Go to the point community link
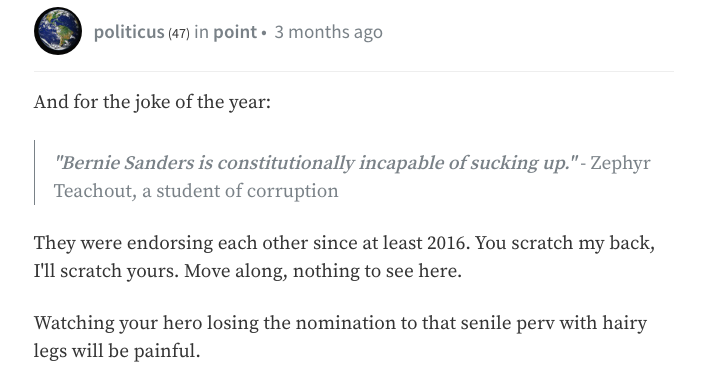 (x=235, y=32)
